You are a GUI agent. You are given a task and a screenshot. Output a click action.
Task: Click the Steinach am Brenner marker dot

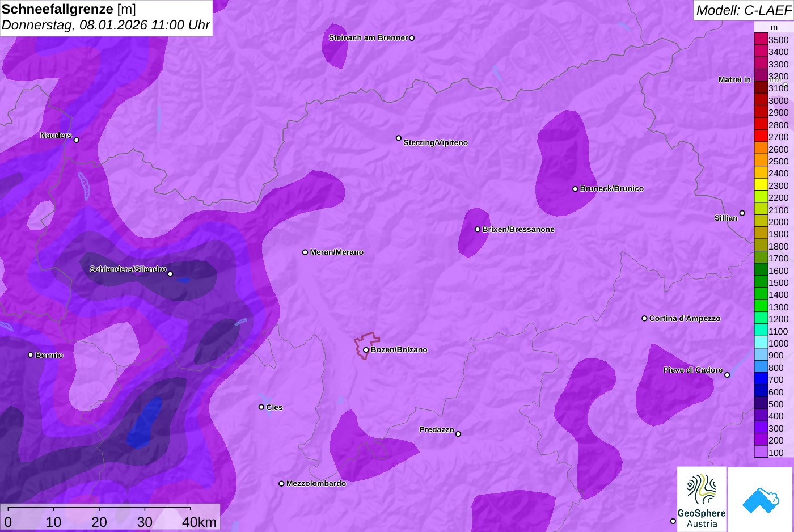pyautogui.click(x=412, y=38)
